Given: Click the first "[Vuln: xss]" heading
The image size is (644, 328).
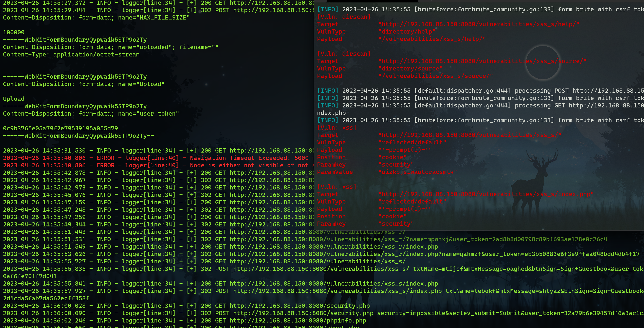Looking at the screenshot, I should [337, 128].
